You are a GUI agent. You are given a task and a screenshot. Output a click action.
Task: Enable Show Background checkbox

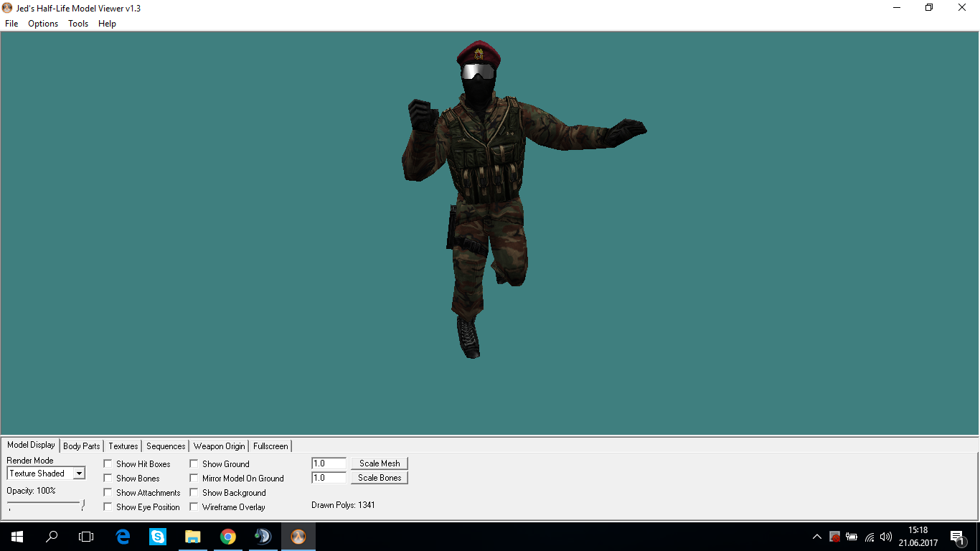point(194,493)
